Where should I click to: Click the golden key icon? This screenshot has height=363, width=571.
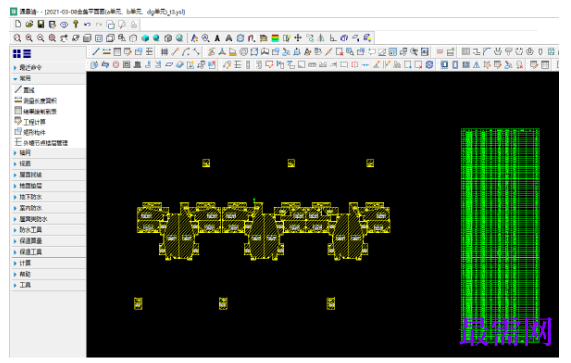[76, 24]
